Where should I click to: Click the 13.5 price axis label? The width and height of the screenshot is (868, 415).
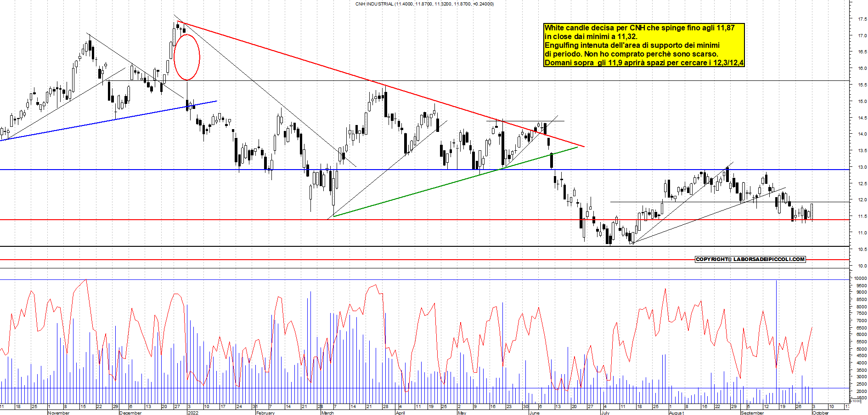click(x=862, y=151)
